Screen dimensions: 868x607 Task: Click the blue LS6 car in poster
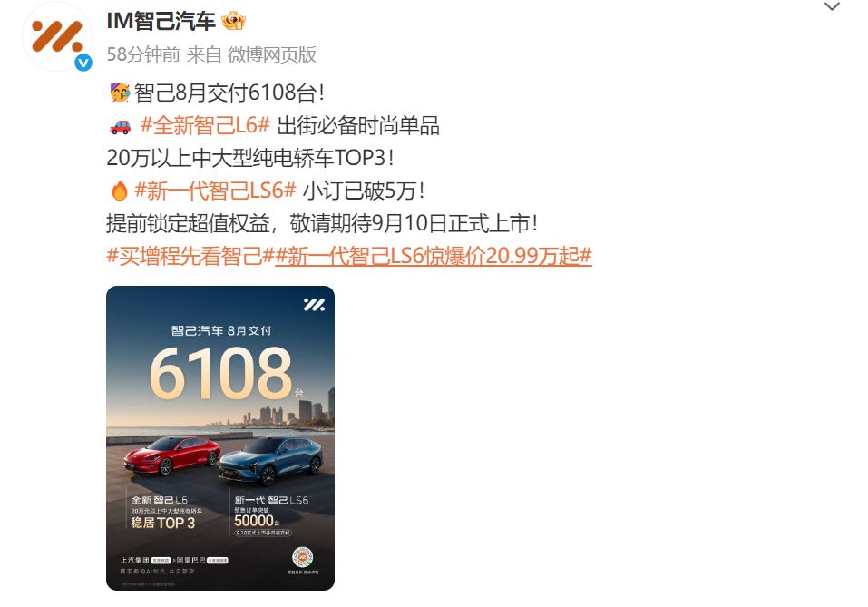[270, 461]
